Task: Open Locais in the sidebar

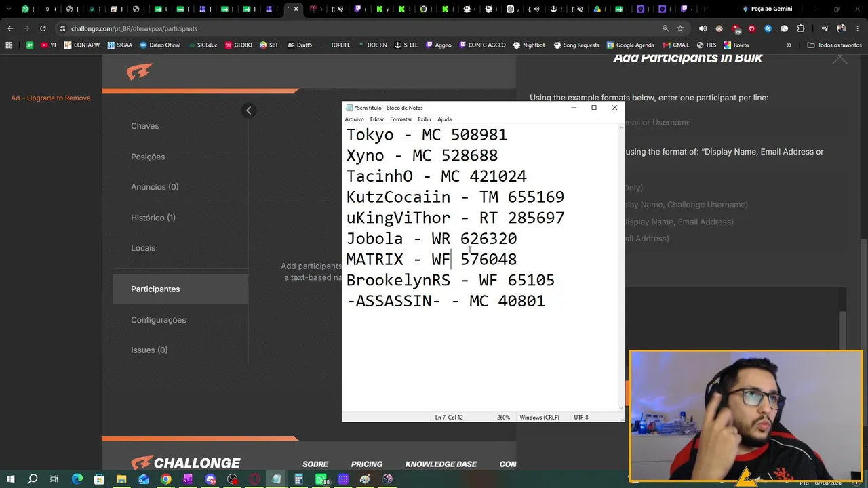Action: point(143,248)
